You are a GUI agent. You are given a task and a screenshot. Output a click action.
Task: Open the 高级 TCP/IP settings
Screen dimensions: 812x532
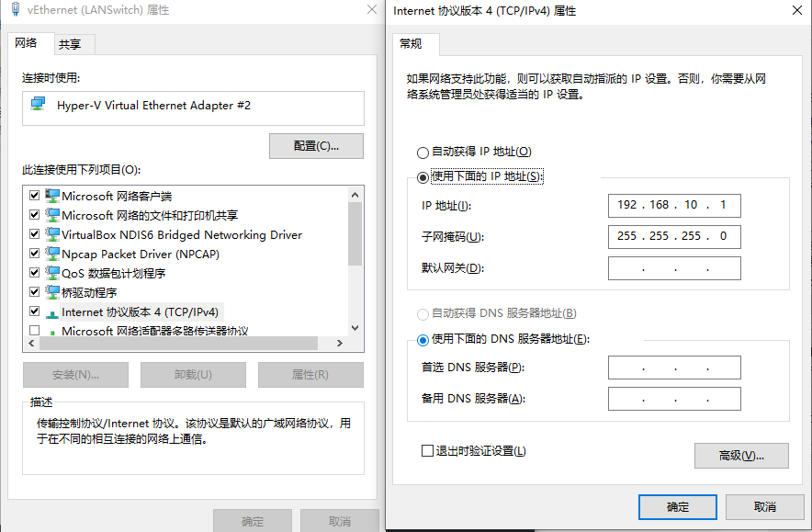741,457
